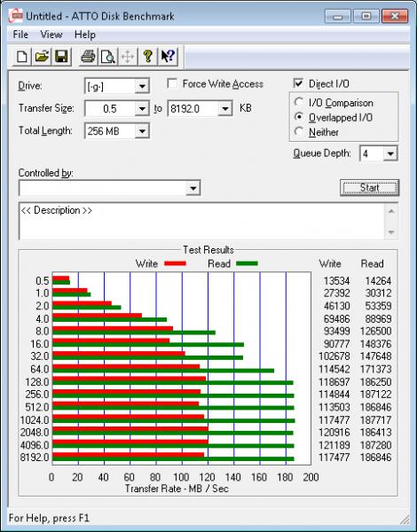417x532 pixels.
Task: Click the 8192.0 row read bar
Action: [173, 459]
